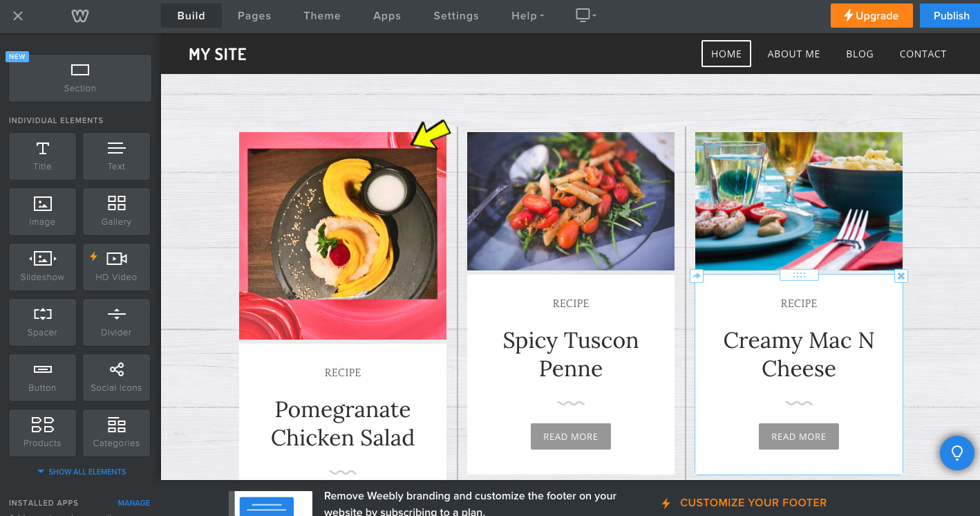
Task: Click the Weebly logo icon
Action: click(79, 16)
